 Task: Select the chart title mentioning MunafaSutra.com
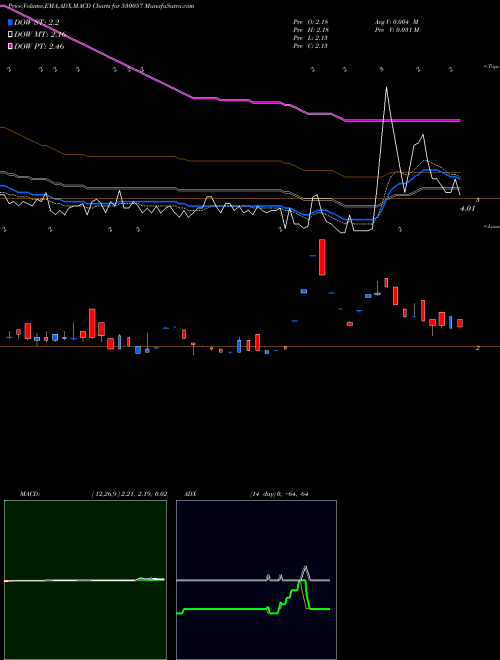[x=101, y=6]
